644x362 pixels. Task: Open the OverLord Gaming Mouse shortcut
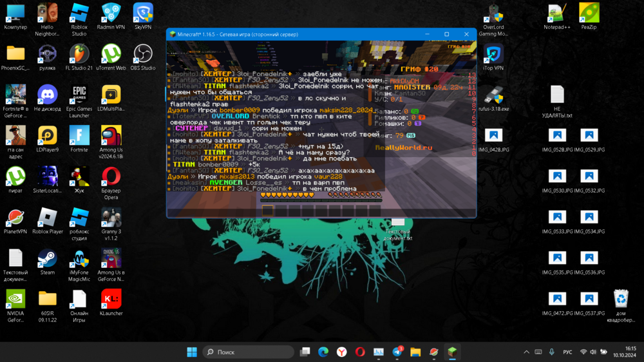click(x=493, y=19)
